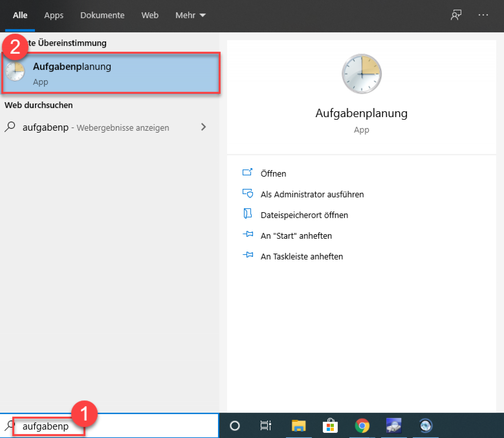The height and width of the screenshot is (438, 504).
Task: Open Task View on the taskbar
Action: pos(266,426)
